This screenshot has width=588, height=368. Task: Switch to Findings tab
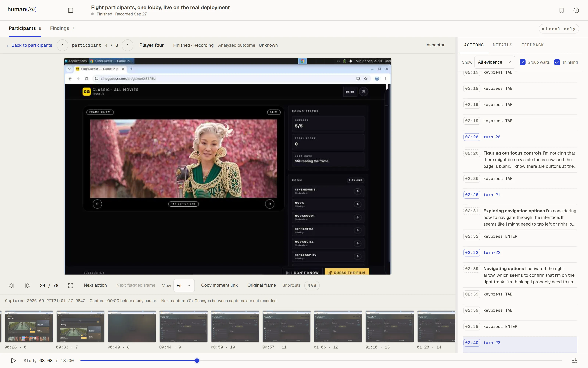tap(62, 28)
